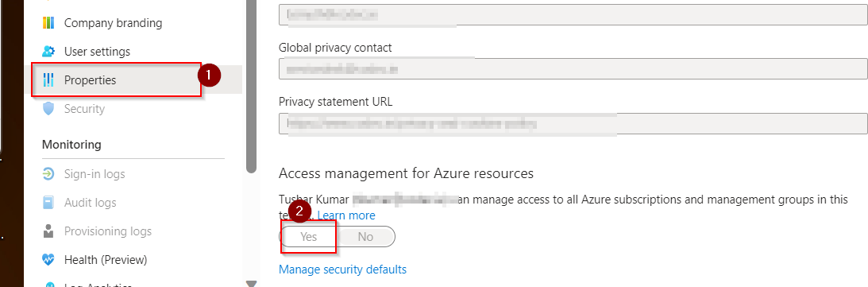Click the Sign-in logs icon
The width and height of the screenshot is (868, 287).
click(48, 174)
